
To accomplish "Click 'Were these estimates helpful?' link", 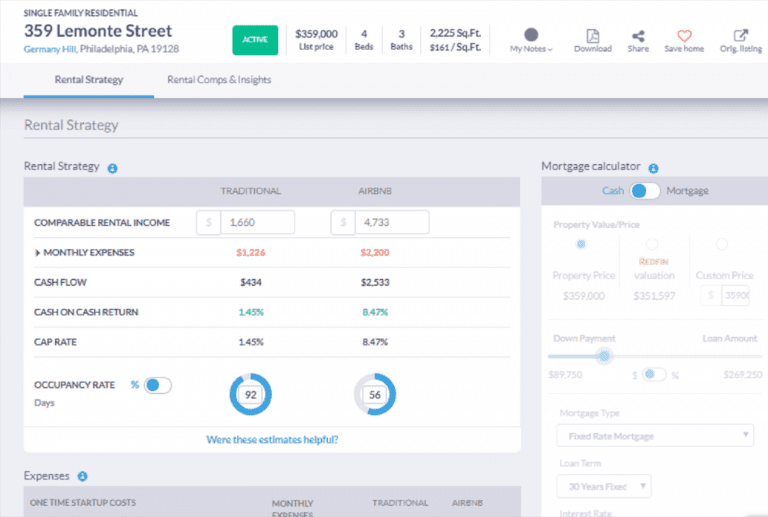I will pos(272,439).
